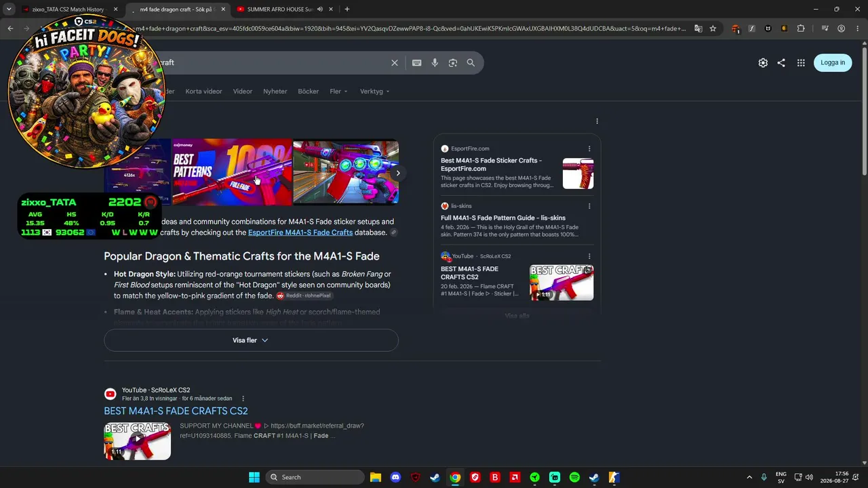Open options for the ScRoLeX CS2 source card

589,256
